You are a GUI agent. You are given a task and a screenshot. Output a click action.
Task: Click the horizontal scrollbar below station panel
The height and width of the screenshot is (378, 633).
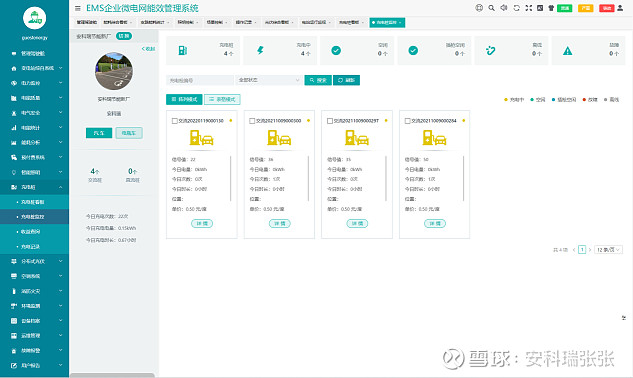pyautogui.click(x=112, y=376)
